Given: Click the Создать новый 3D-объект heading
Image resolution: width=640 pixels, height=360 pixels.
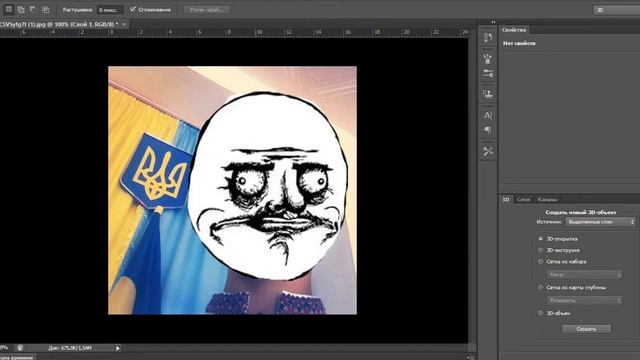Looking at the screenshot, I should (581, 212).
